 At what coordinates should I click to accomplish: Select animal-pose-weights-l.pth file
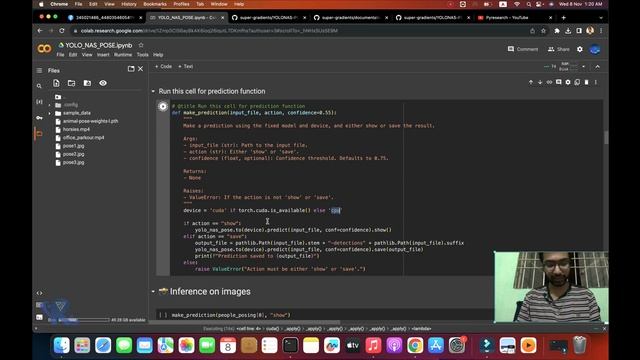90,121
